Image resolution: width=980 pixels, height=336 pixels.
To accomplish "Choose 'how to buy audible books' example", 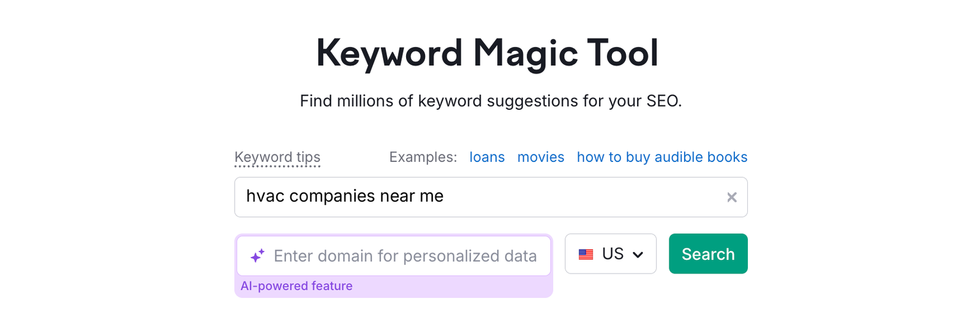I will 662,157.
